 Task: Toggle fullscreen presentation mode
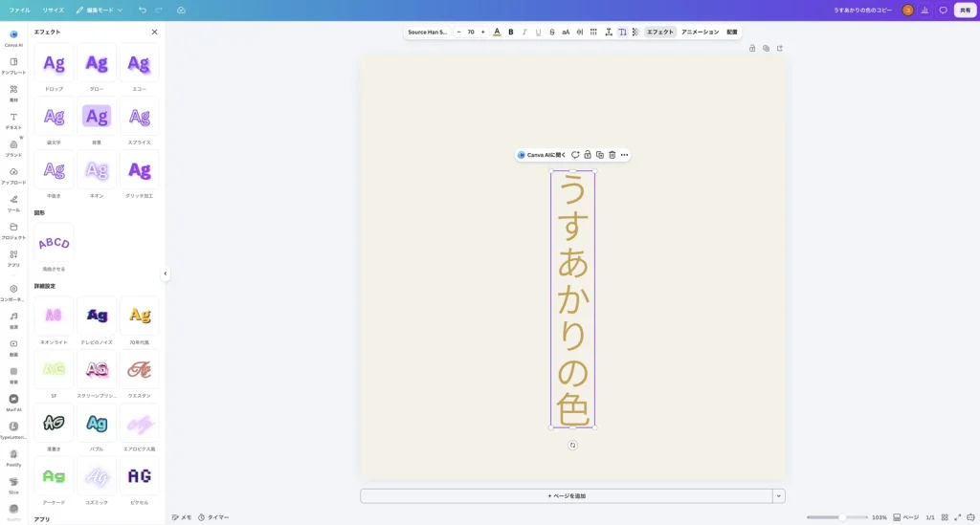[x=957, y=517]
